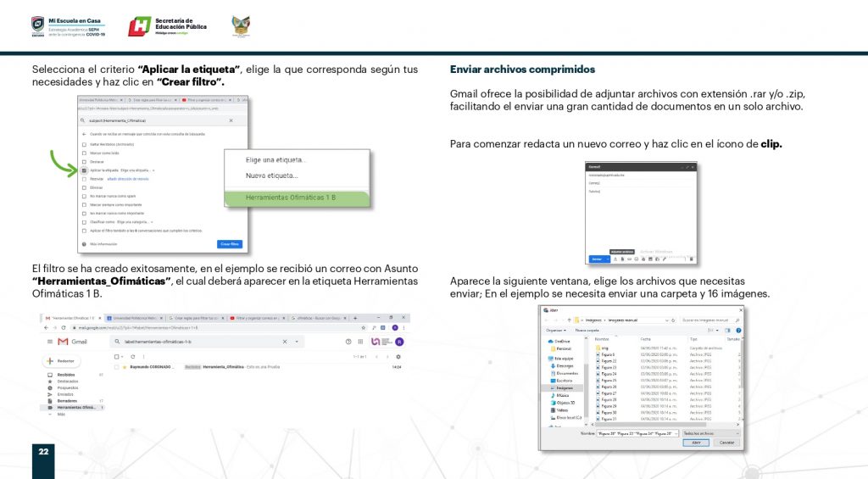This screenshot has width=868, height=479.
Task: Toggle the 'Aplicar la etiqueta' checkbox
Action: point(84,170)
